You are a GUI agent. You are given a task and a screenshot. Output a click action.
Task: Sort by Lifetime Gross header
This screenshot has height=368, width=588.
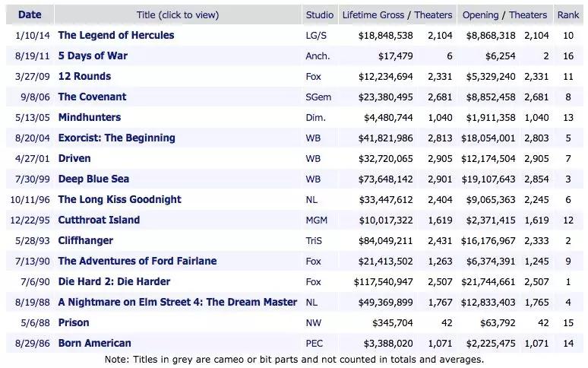tap(374, 14)
